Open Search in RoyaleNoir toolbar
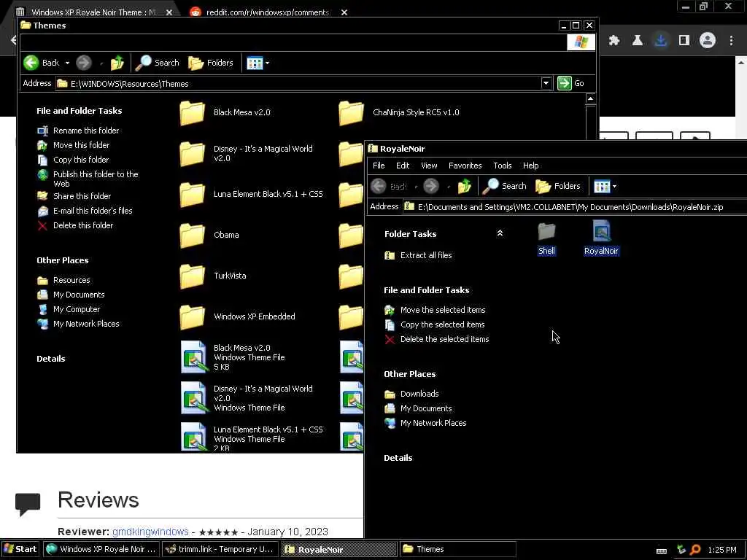The width and height of the screenshot is (747, 560). coord(505,186)
